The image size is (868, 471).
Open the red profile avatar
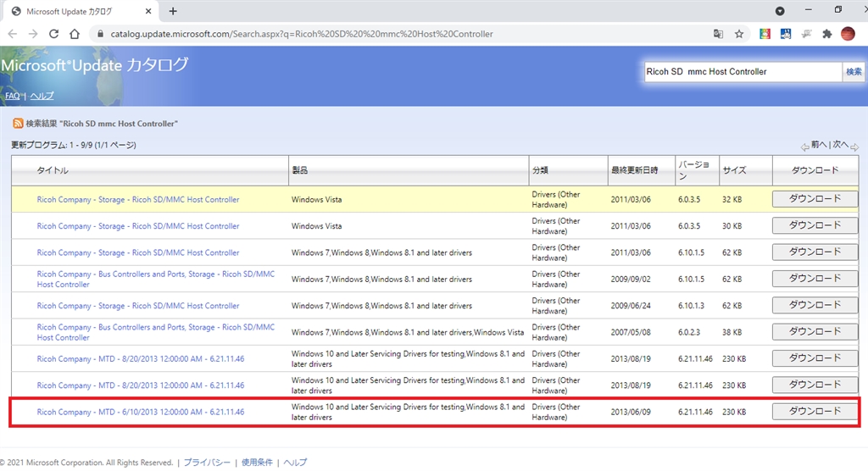tap(848, 34)
